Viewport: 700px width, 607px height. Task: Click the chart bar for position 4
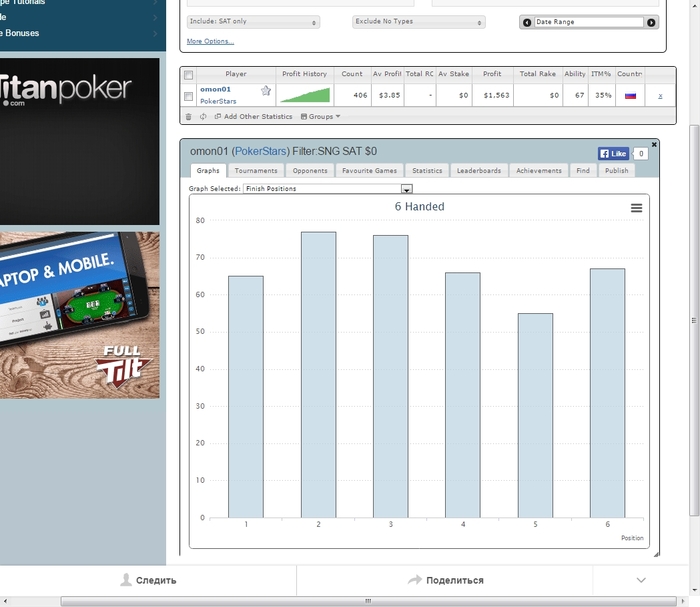[463, 395]
